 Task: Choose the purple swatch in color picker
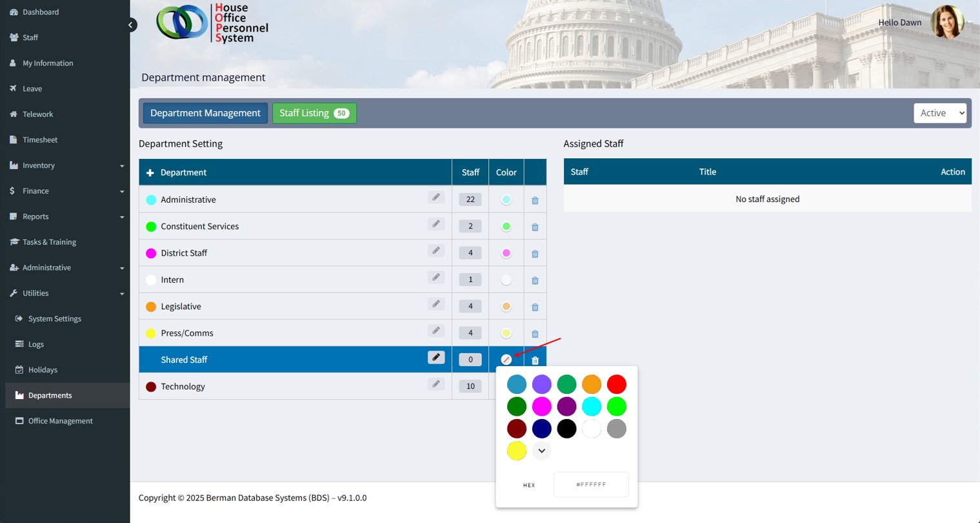(x=566, y=407)
